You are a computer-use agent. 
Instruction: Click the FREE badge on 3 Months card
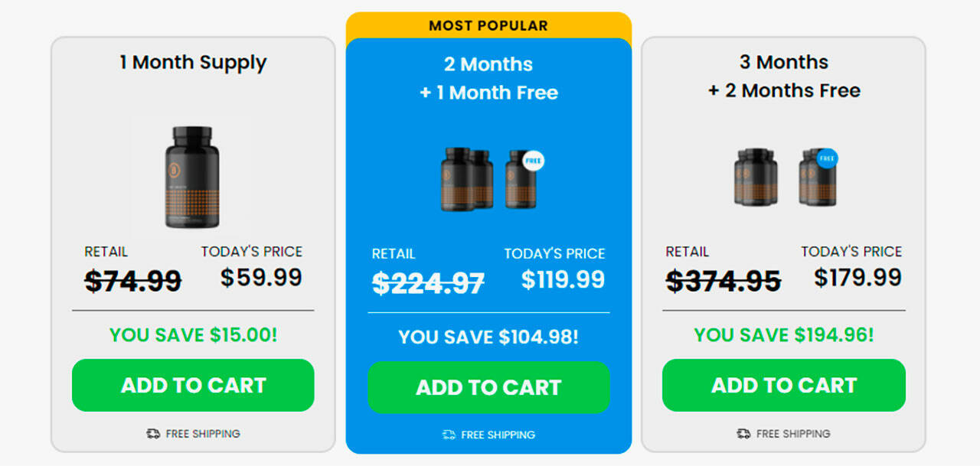(x=827, y=159)
